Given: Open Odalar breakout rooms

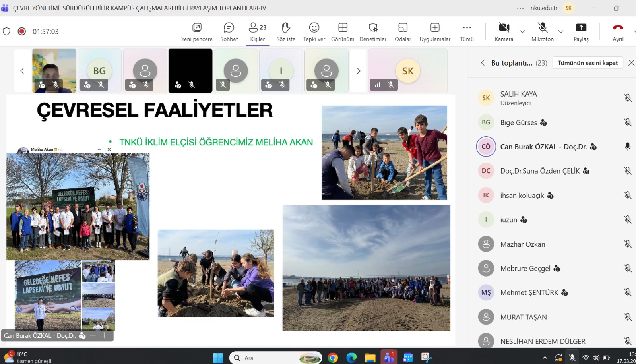Looking at the screenshot, I should [403, 32].
